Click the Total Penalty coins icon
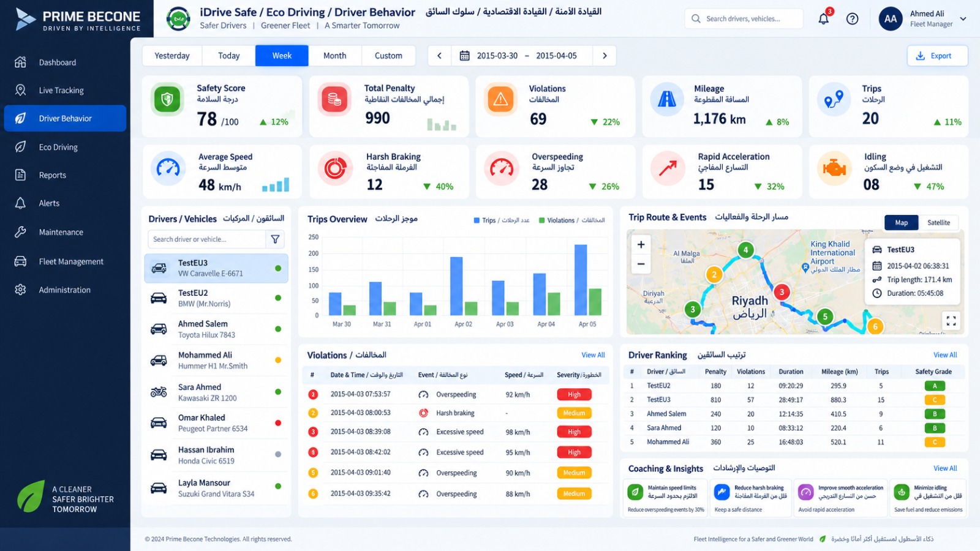Screen dimensions: 980x551 [x=334, y=99]
